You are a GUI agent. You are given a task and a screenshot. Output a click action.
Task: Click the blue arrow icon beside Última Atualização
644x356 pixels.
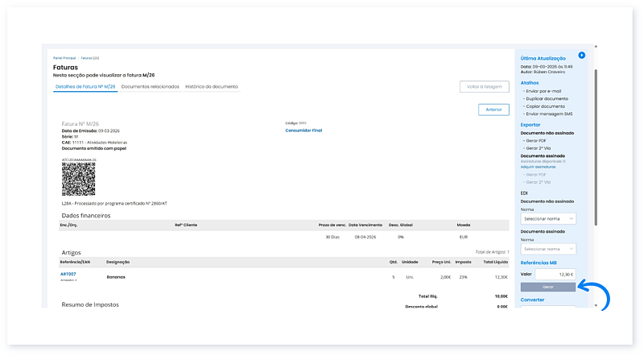(x=582, y=56)
